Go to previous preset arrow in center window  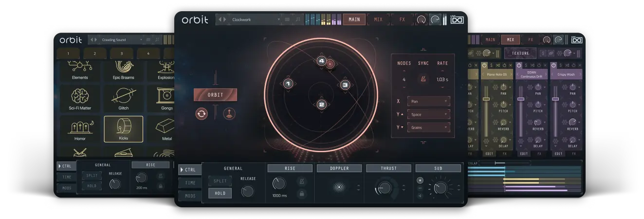[x=220, y=20]
